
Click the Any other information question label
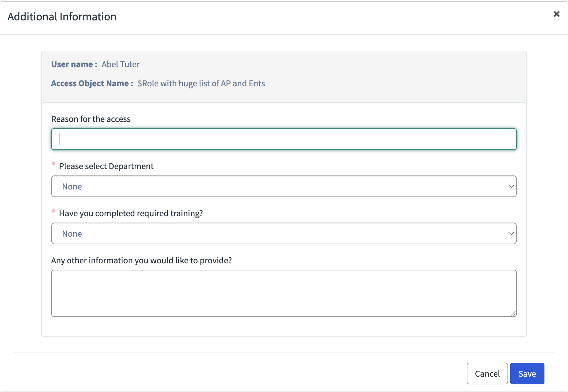(x=141, y=260)
